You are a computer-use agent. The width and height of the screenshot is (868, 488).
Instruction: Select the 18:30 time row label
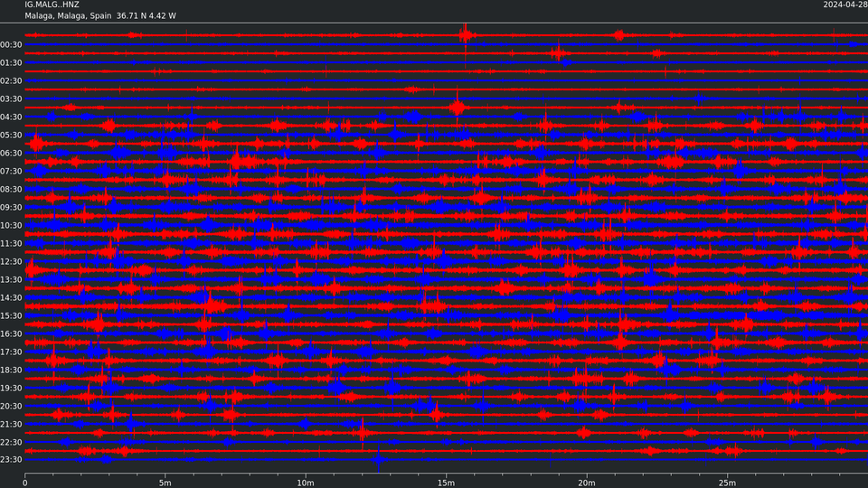click(x=11, y=371)
